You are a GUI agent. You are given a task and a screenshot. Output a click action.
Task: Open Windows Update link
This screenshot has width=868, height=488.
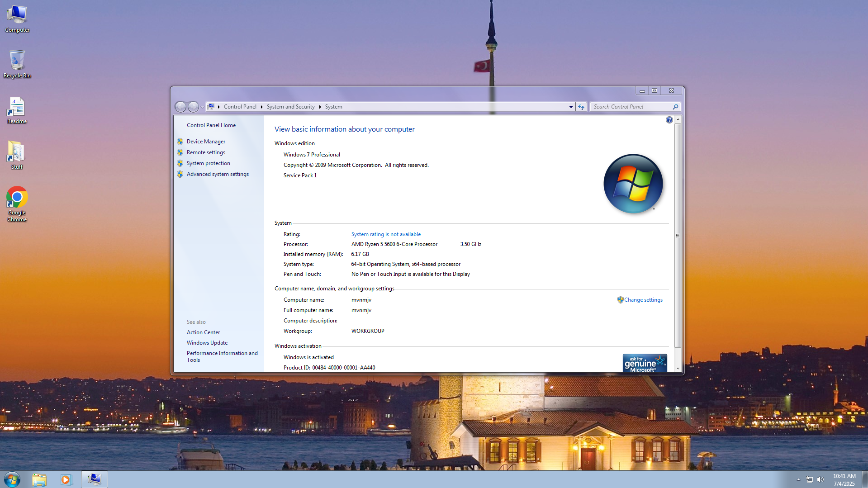[x=207, y=343]
